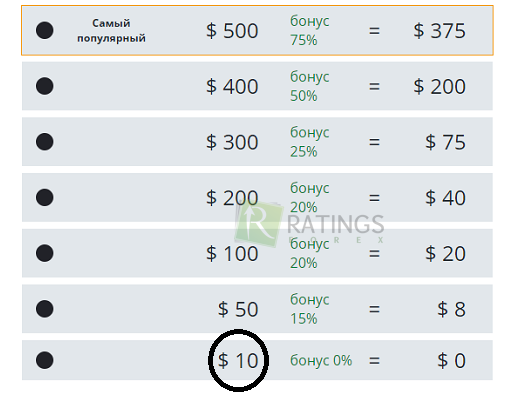Click the 'бонус 50%' text

click(310, 86)
